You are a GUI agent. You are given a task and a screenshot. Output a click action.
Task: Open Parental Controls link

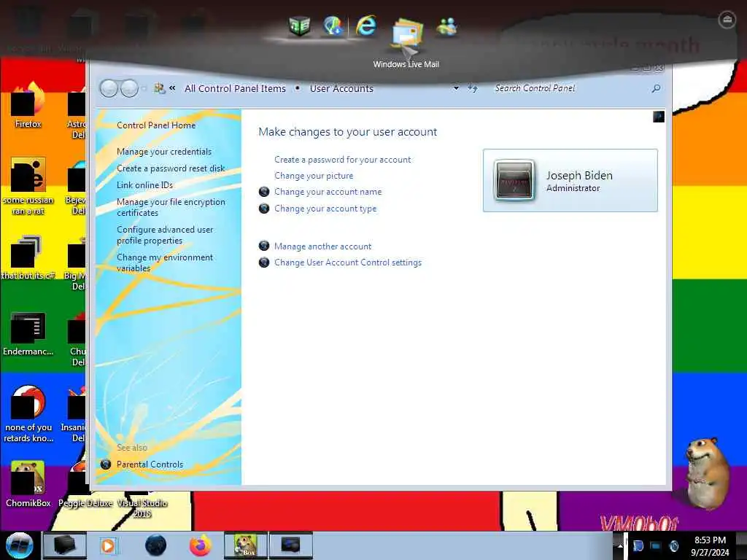[x=150, y=464]
